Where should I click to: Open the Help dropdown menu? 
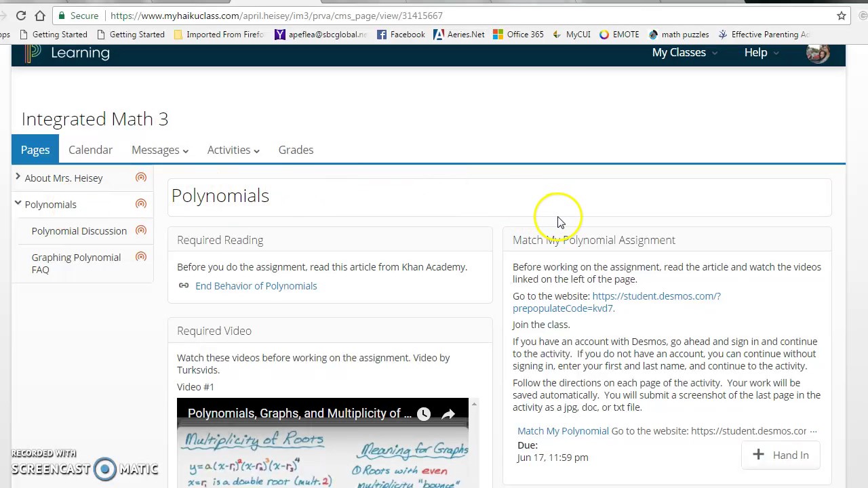point(762,53)
